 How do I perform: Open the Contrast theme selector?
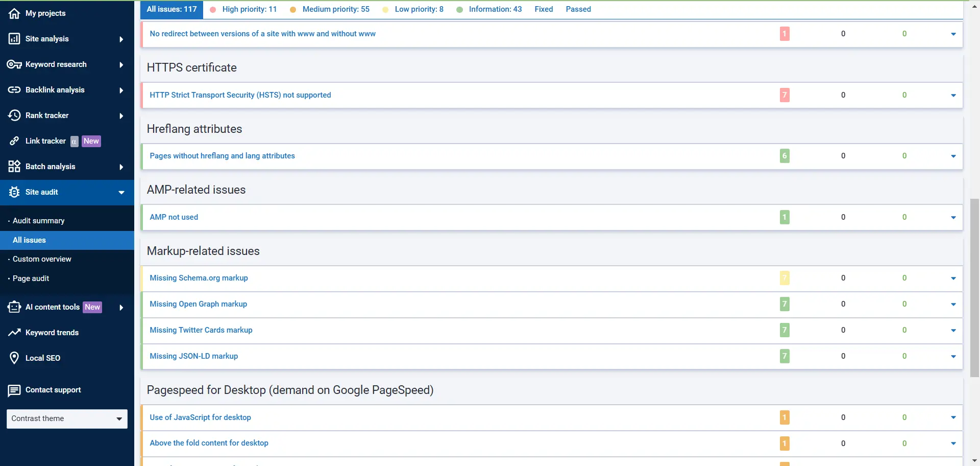tap(66, 418)
